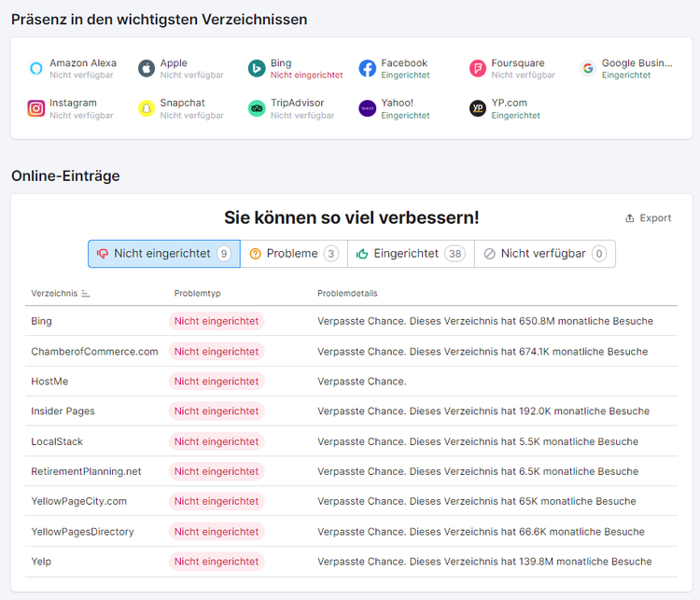Screen dimensions: 700x600
Task: Click Nicht eingerichtet badge in HostMe row
Action: pyautogui.click(x=217, y=382)
